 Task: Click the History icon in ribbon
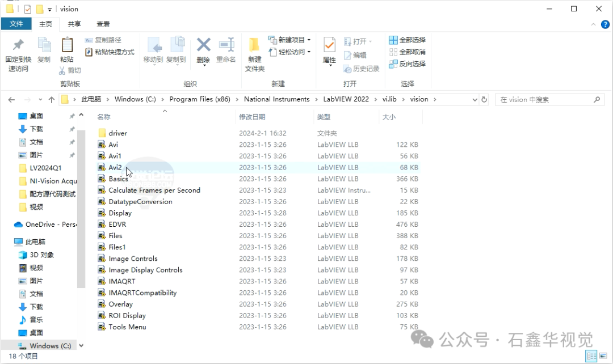347,69
